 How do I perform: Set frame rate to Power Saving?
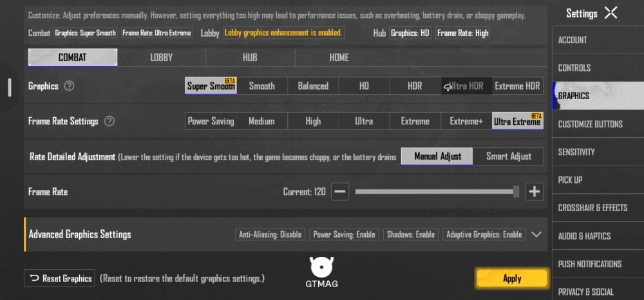coord(211,121)
